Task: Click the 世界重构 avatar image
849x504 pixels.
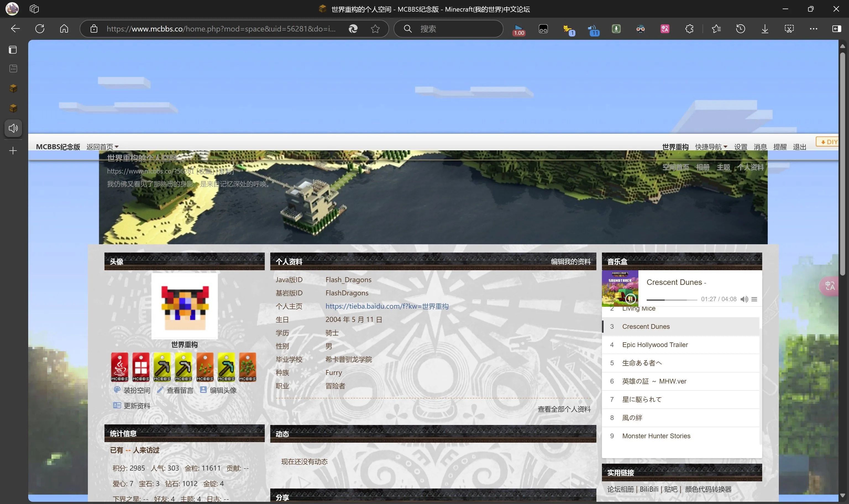Action: point(184,306)
